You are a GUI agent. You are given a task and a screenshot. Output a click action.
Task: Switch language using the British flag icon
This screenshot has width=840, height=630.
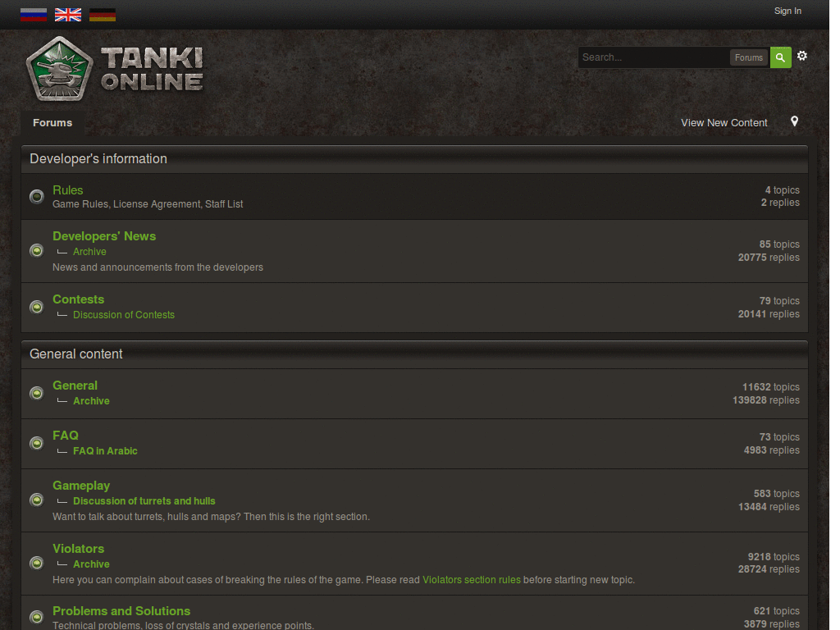[x=67, y=14]
